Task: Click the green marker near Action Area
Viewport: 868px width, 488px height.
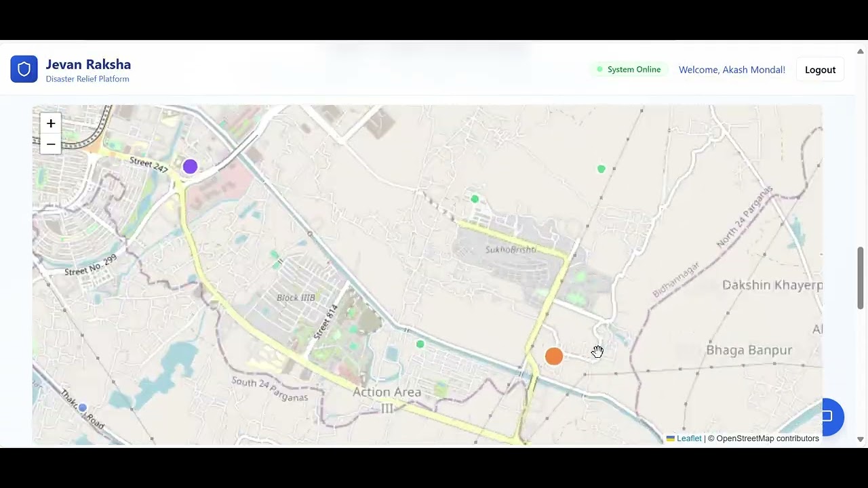Action: coord(420,344)
